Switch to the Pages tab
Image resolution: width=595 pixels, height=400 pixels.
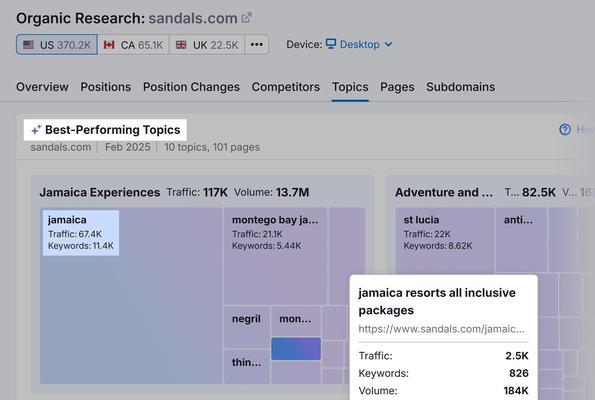pyautogui.click(x=397, y=87)
